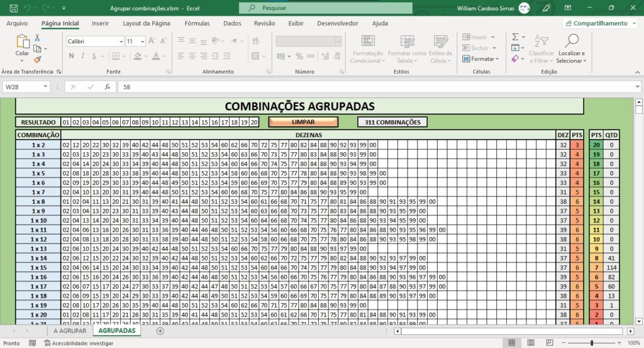Click the Copy icon
Screen dimensions: 644x348
click(x=37, y=48)
